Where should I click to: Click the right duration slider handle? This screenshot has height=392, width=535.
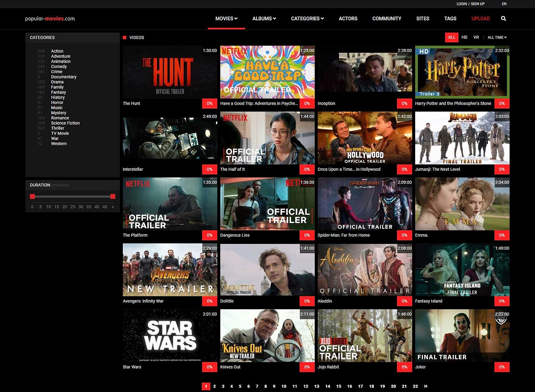point(113,196)
